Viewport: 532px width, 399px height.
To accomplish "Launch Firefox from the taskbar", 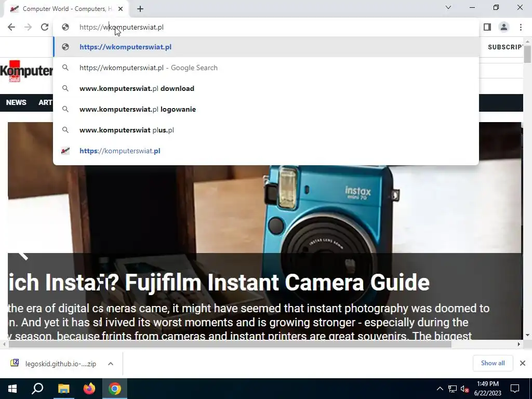I will coord(89,389).
